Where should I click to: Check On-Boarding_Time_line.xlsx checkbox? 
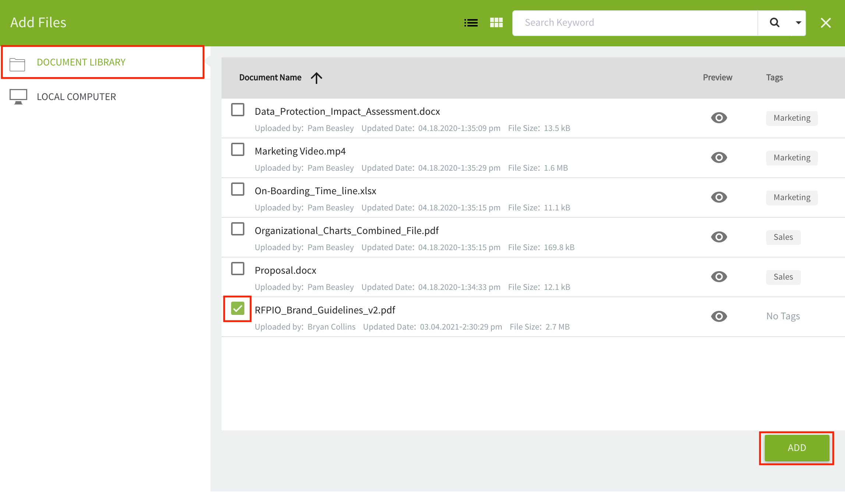point(238,189)
